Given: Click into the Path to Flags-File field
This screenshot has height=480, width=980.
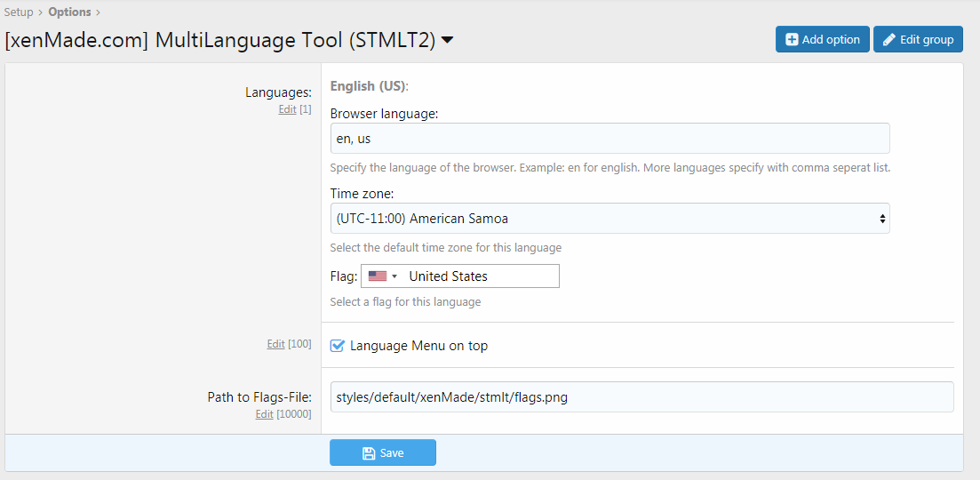Looking at the screenshot, I should (x=641, y=397).
